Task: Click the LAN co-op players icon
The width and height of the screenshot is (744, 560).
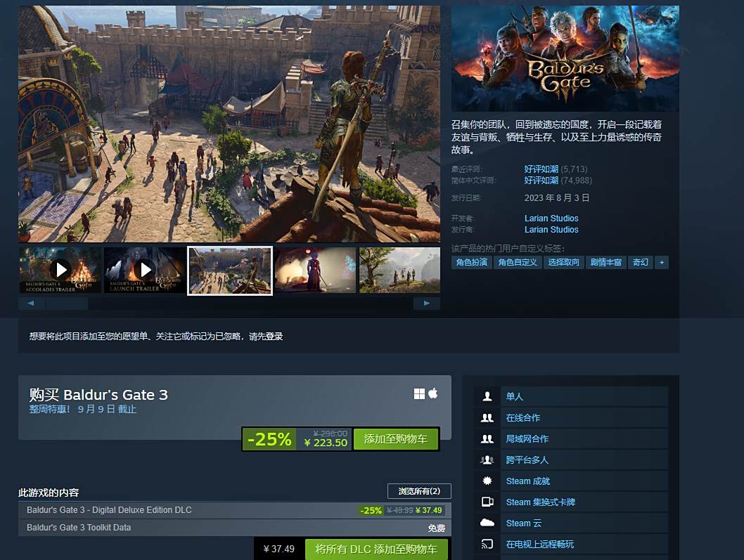Action: click(487, 438)
